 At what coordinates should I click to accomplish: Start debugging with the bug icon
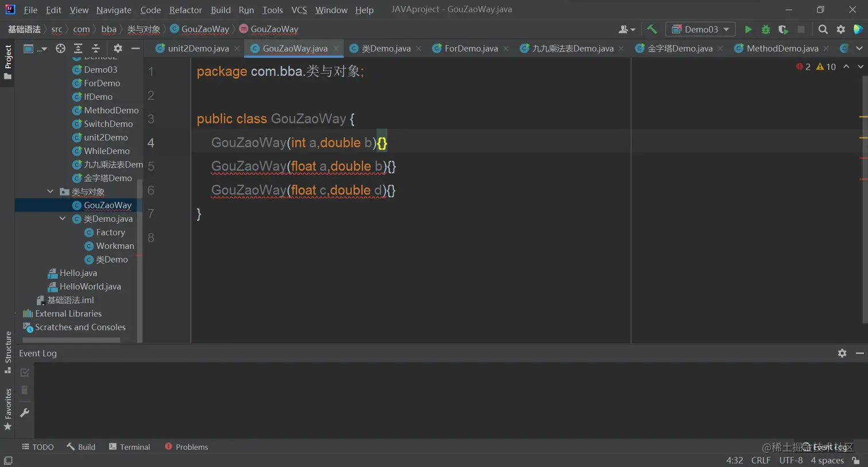click(x=766, y=29)
